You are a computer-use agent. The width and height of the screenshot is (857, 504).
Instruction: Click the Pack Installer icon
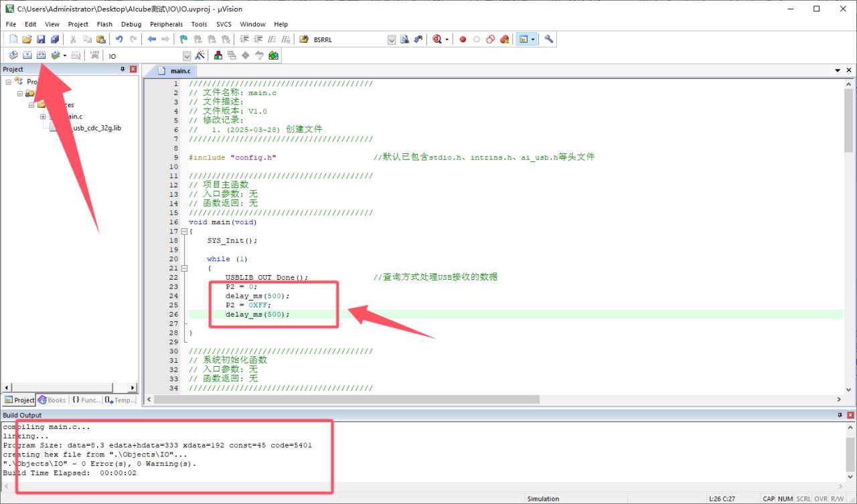273,56
